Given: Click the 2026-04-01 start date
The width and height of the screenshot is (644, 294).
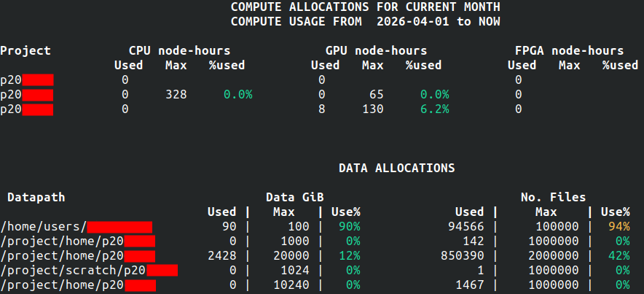Looking at the screenshot, I should click(413, 22).
